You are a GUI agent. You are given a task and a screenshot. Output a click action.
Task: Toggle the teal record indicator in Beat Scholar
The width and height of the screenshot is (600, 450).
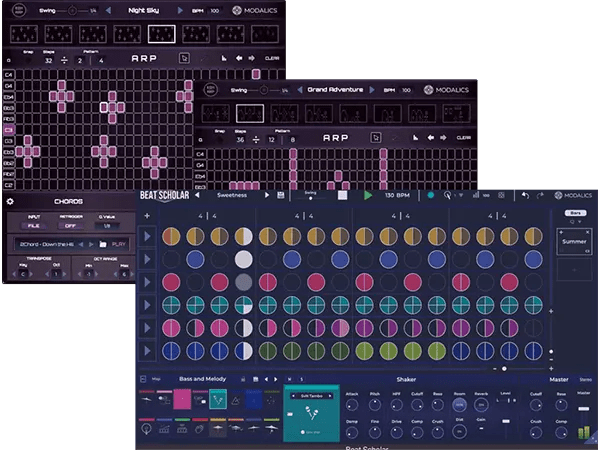coord(430,195)
